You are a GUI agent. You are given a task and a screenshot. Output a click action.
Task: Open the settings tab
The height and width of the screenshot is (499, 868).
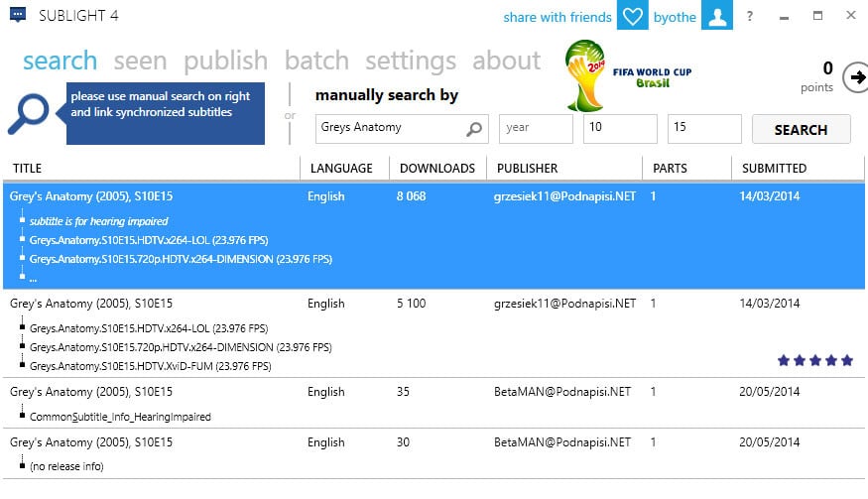click(x=411, y=61)
